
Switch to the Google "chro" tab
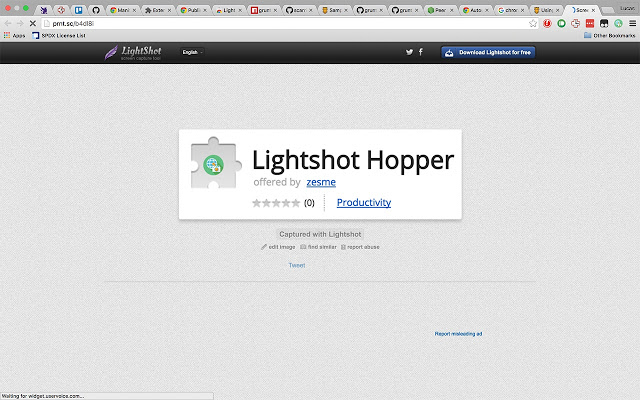click(x=509, y=10)
